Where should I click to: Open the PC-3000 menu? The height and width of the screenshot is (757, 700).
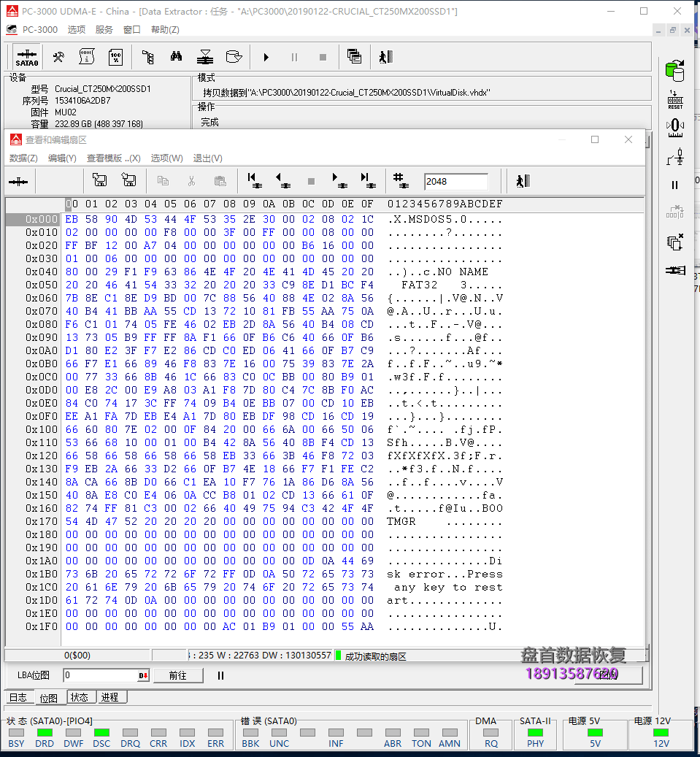39,29
